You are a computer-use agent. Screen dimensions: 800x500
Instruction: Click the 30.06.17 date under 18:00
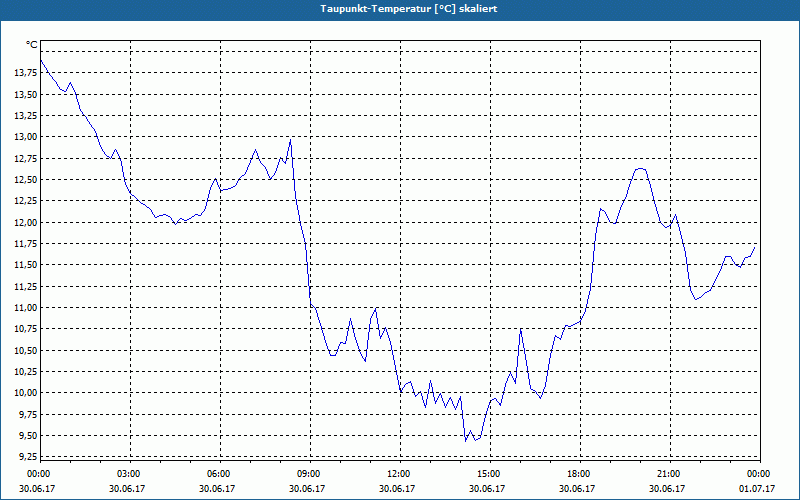click(x=577, y=488)
